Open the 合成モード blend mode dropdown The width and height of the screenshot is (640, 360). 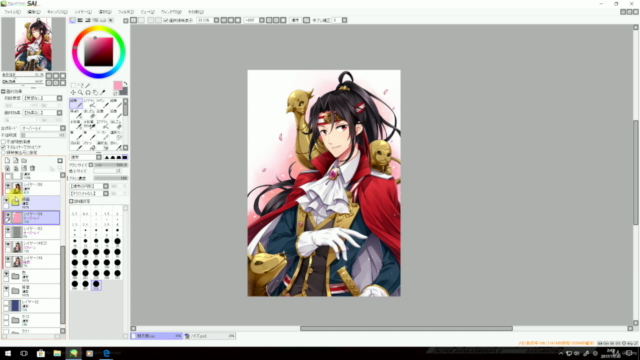point(63,128)
